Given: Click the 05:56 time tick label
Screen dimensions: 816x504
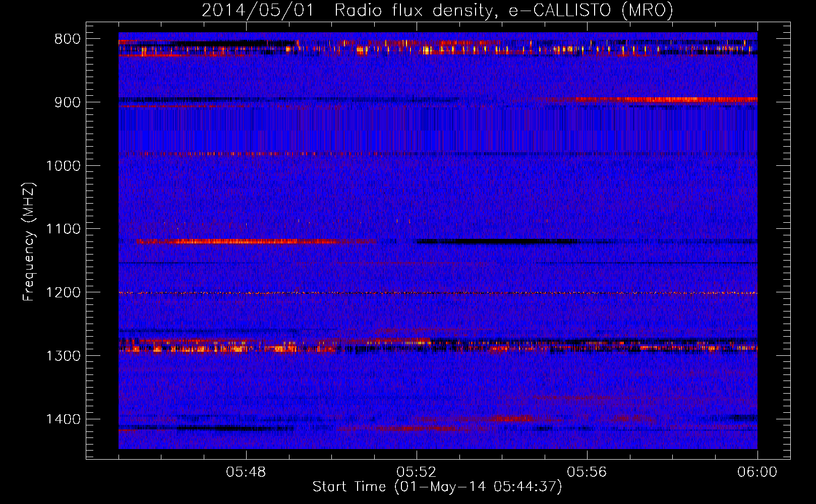Looking at the screenshot, I should tap(587, 472).
